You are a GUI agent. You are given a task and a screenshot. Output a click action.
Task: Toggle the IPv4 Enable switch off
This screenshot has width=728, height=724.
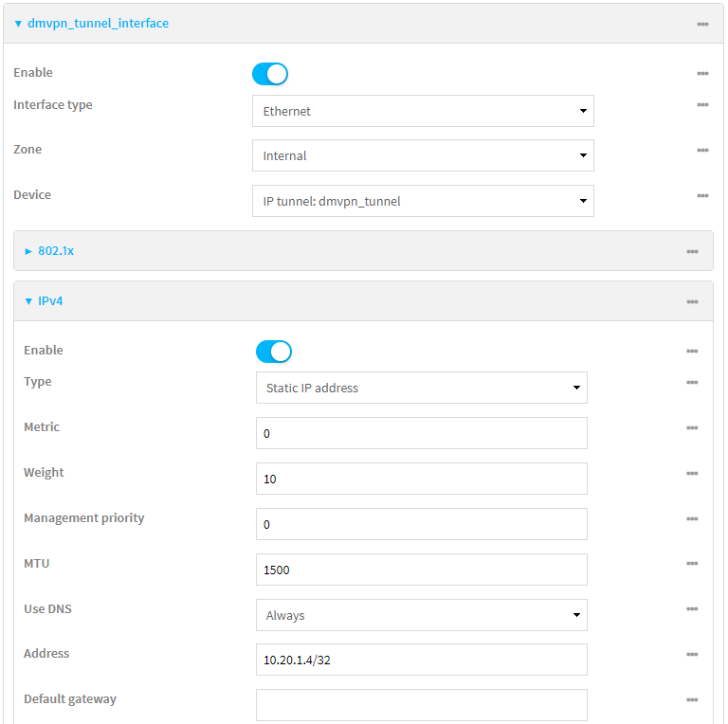click(x=274, y=352)
